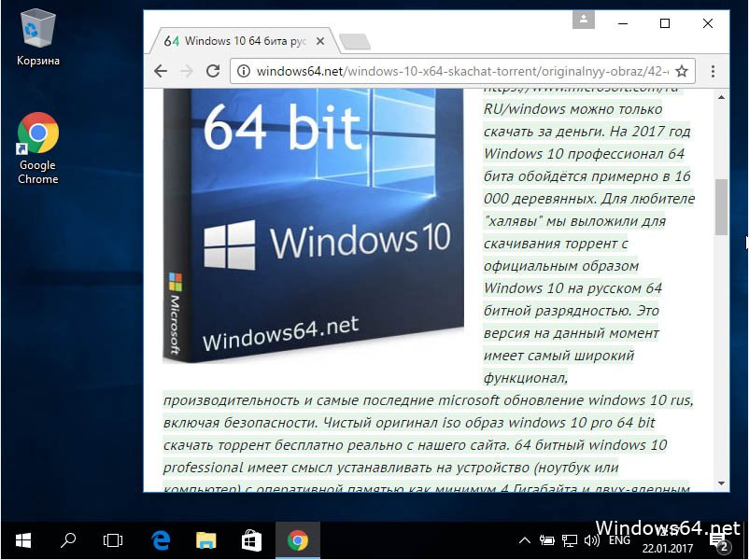The height and width of the screenshot is (560, 749).
Task: Click the Windows 10 64 bit box image
Action: pos(314,226)
